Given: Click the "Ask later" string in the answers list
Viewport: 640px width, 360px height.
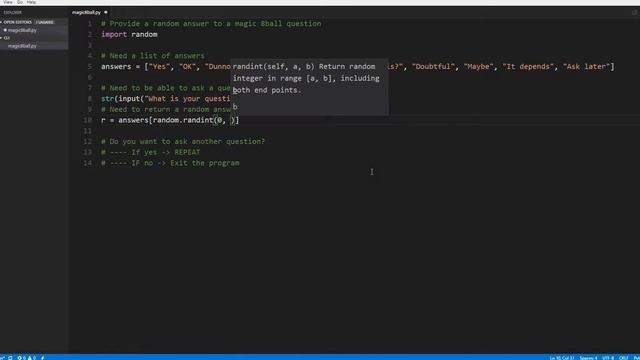Looking at the screenshot, I should [x=586, y=67].
